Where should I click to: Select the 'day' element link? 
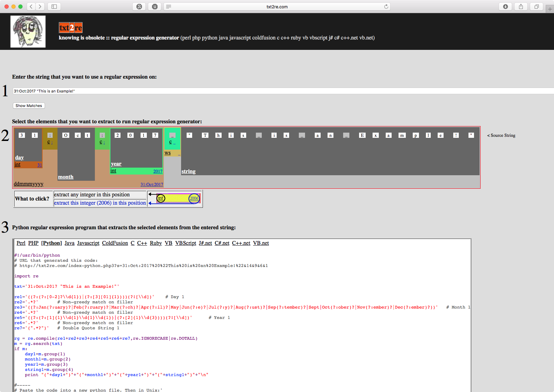pyautogui.click(x=19, y=158)
